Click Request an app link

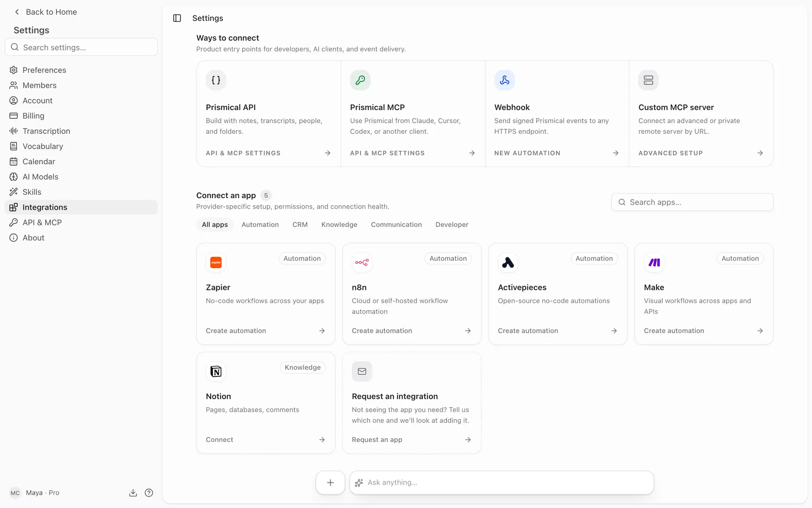[x=377, y=440]
